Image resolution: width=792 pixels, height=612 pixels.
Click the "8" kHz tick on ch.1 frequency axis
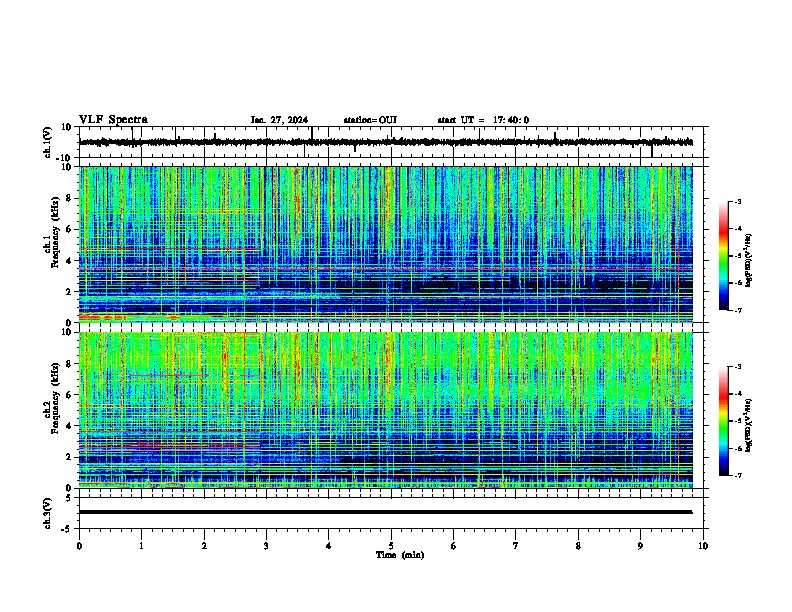(70, 198)
